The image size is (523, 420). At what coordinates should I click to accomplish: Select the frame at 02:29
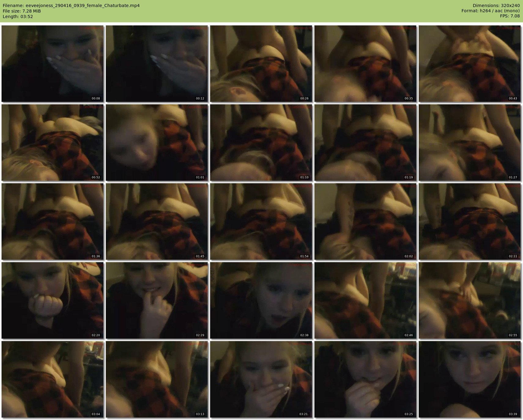click(157, 300)
